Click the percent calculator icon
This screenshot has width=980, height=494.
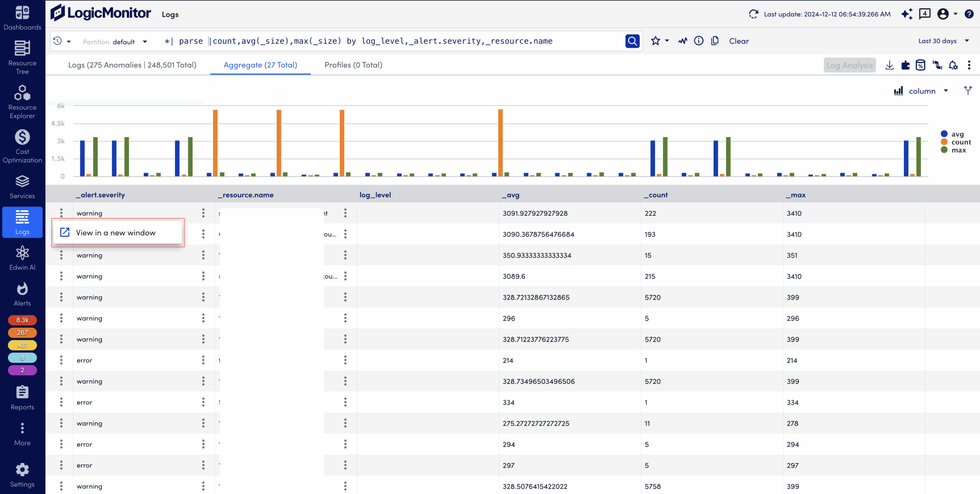pyautogui.click(x=920, y=65)
